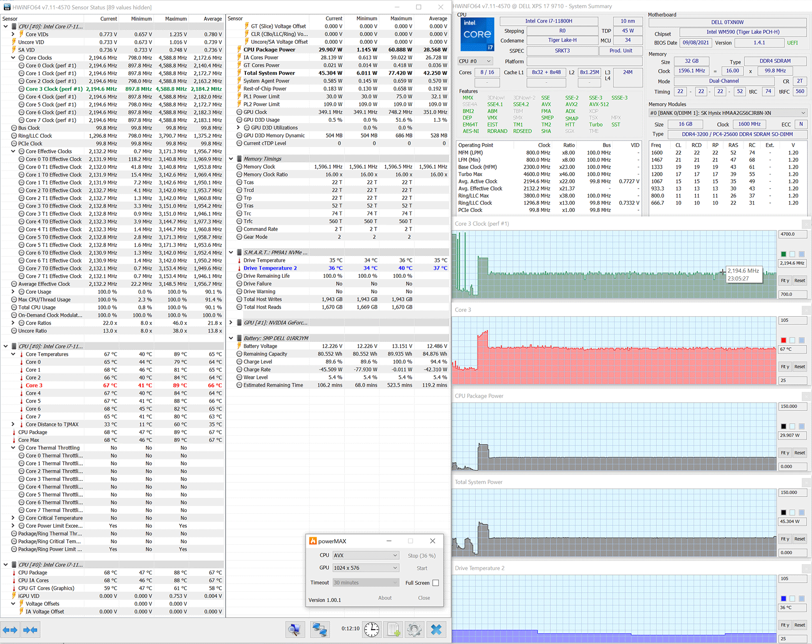This screenshot has height=644, width=812.
Task: Click the lightning icon beside Total System Power
Action: (x=240, y=73)
